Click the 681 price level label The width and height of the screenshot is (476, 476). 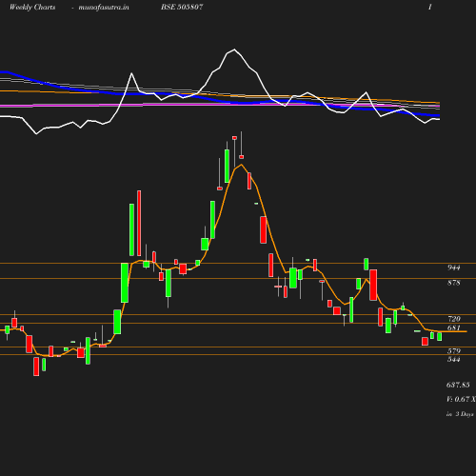tap(454, 327)
